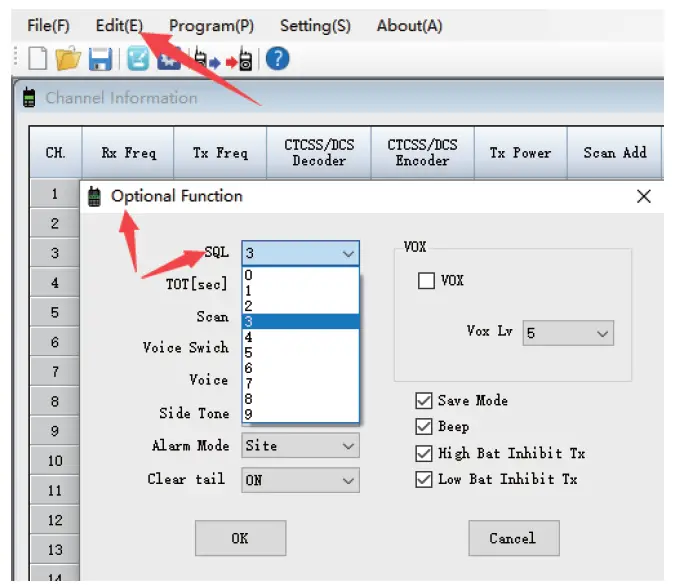Viewport: 675px width, 587px height.
Task: Click the Channel Information radio icon
Action: [29, 98]
